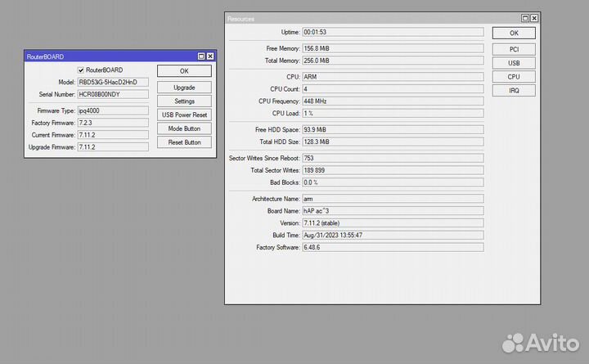Close the RouterBOARD window

coord(210,56)
